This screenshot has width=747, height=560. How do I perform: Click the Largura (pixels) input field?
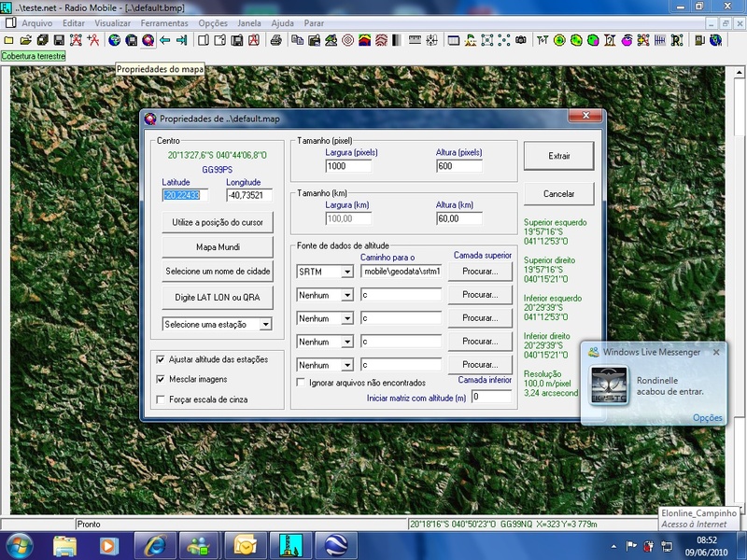348,166
